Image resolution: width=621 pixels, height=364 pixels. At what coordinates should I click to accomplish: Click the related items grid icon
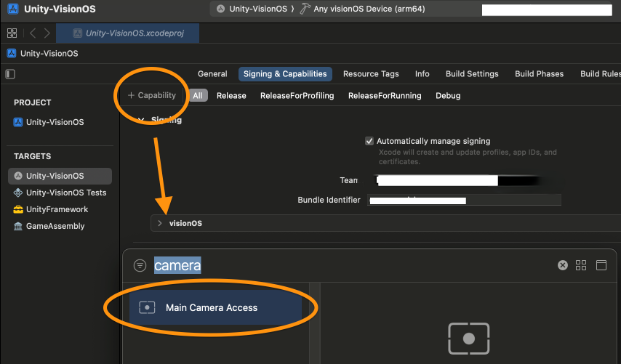tap(12, 33)
